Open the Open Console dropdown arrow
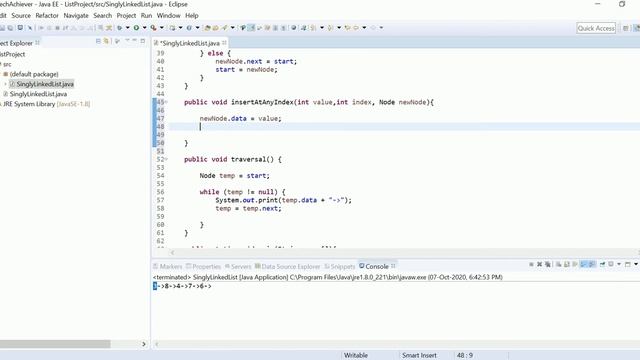Image resolution: width=640 pixels, height=360 pixels. pos(636,264)
